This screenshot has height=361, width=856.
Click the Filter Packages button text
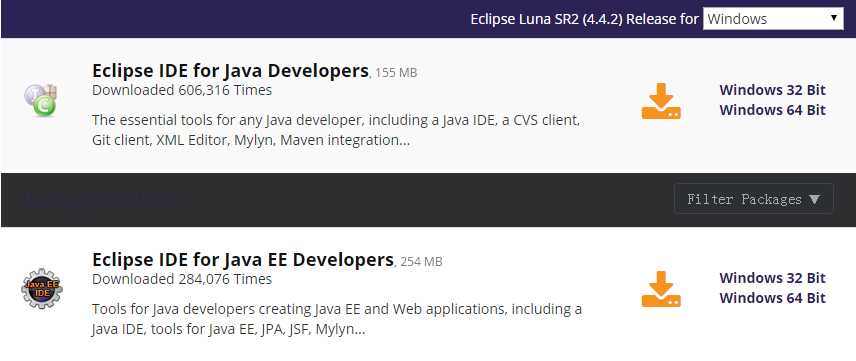[x=744, y=199]
